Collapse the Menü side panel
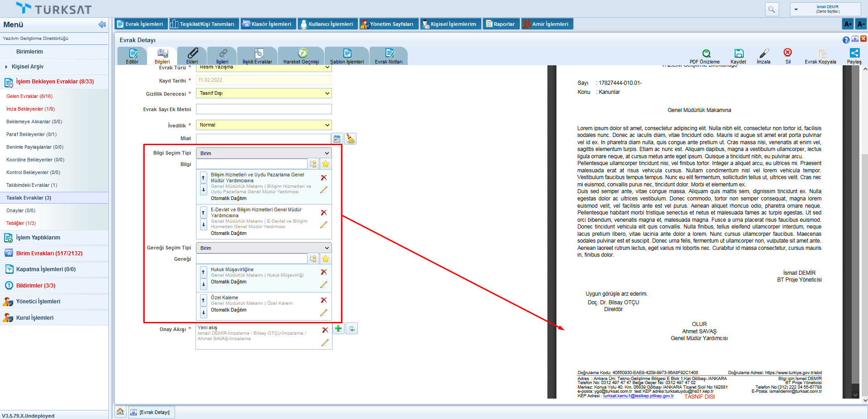 102,24
